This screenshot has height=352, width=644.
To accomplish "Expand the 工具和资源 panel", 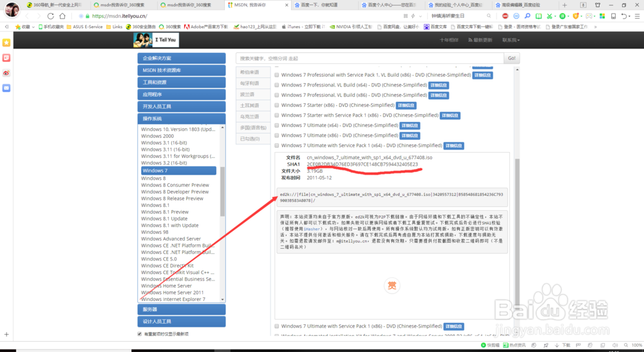I will [182, 83].
